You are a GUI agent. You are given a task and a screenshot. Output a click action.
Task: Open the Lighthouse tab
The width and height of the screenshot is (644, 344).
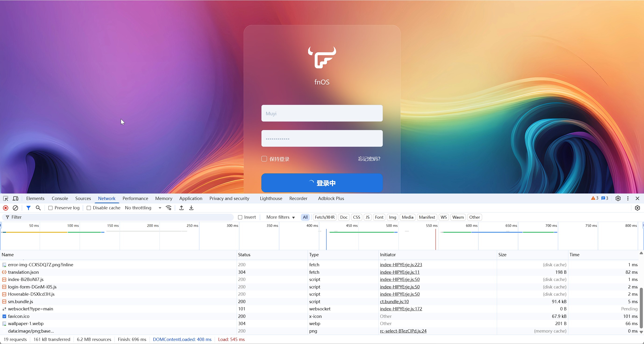pyautogui.click(x=271, y=198)
